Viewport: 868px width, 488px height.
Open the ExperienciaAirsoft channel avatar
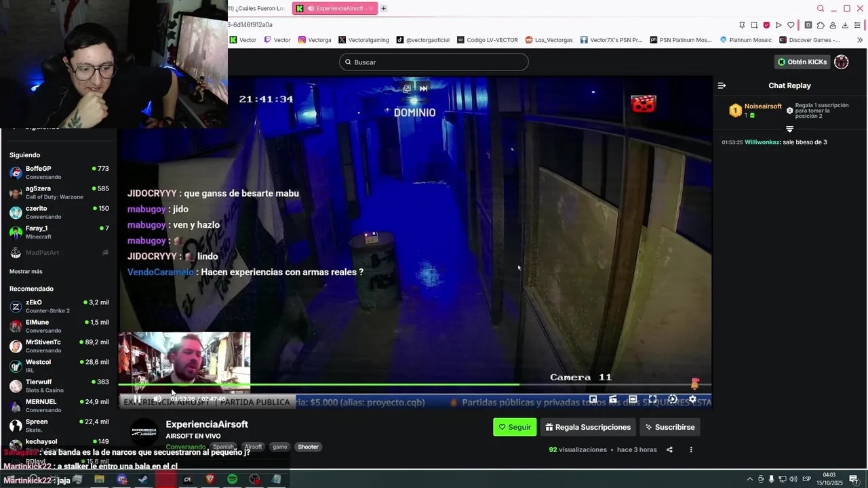[x=144, y=432]
